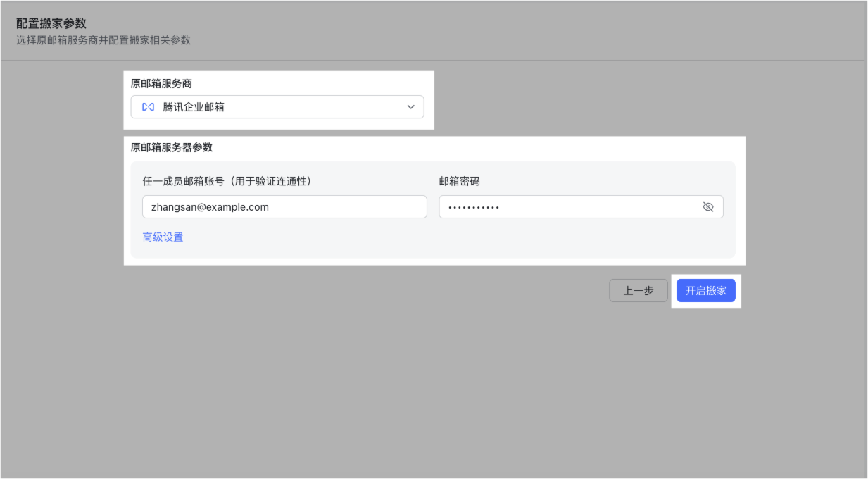Screen dimensions: 868x479
Task: Focus the 邮箱密码 password field
Action: coord(581,207)
